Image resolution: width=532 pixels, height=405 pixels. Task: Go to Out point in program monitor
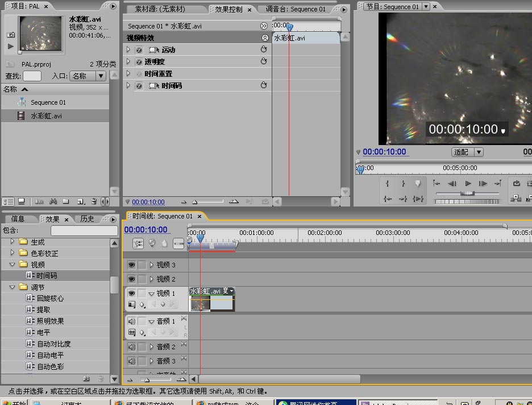click(x=403, y=199)
